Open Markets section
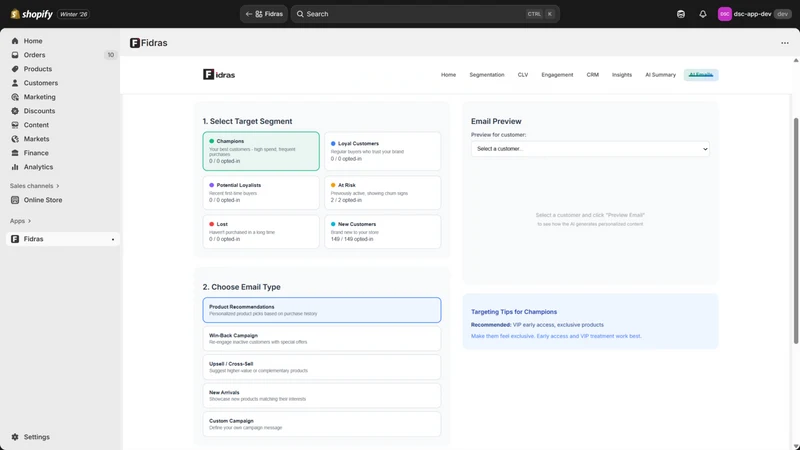The height and width of the screenshot is (450, 800). tap(36, 139)
